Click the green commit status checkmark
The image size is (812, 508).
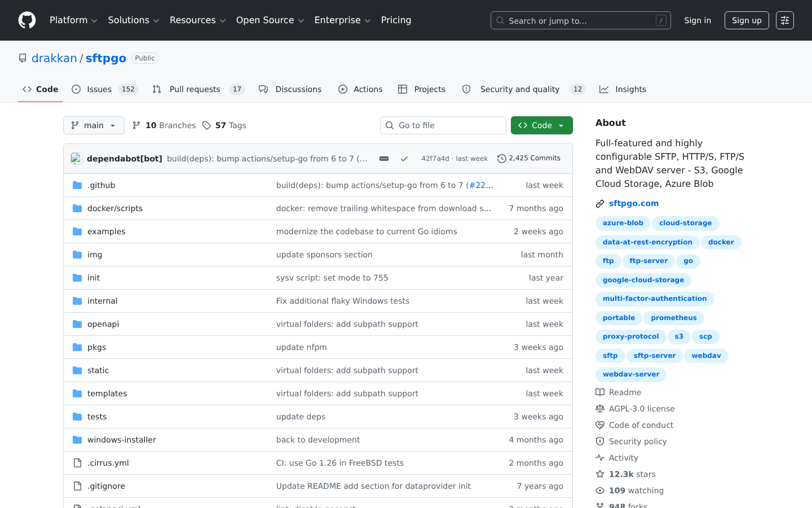[404, 159]
